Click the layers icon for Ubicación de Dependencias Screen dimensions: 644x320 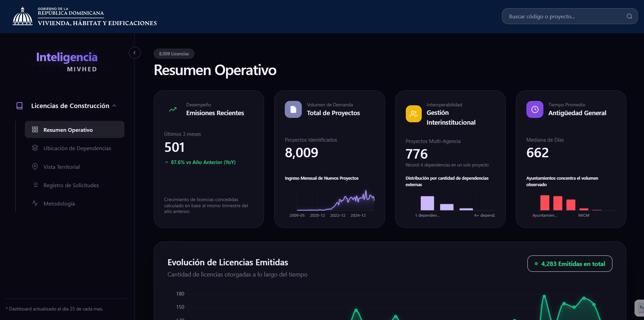(35, 148)
